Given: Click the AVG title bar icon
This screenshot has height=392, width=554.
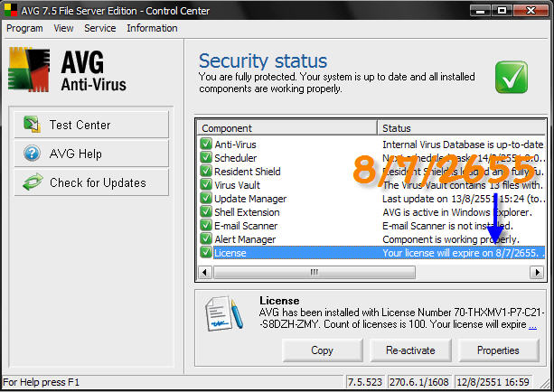Looking at the screenshot, I should click(10, 10).
